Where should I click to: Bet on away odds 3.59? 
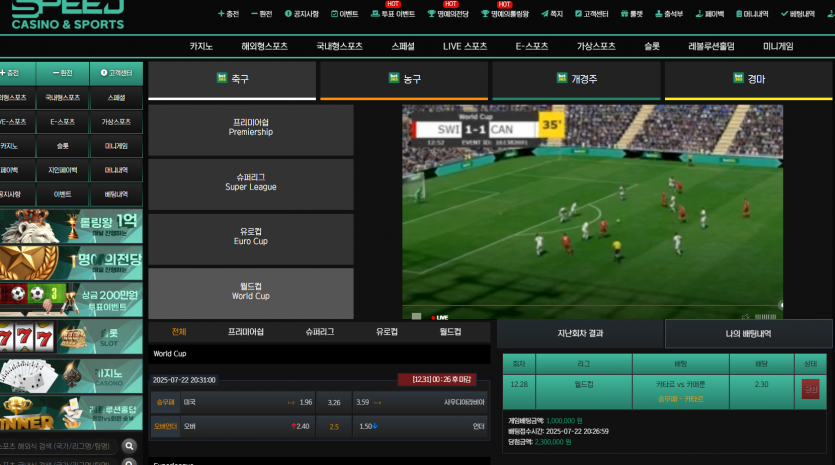click(363, 402)
